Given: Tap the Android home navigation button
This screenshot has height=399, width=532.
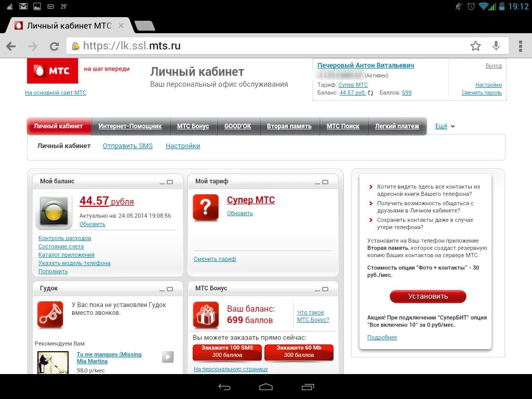Looking at the screenshot, I should tap(266, 387).
